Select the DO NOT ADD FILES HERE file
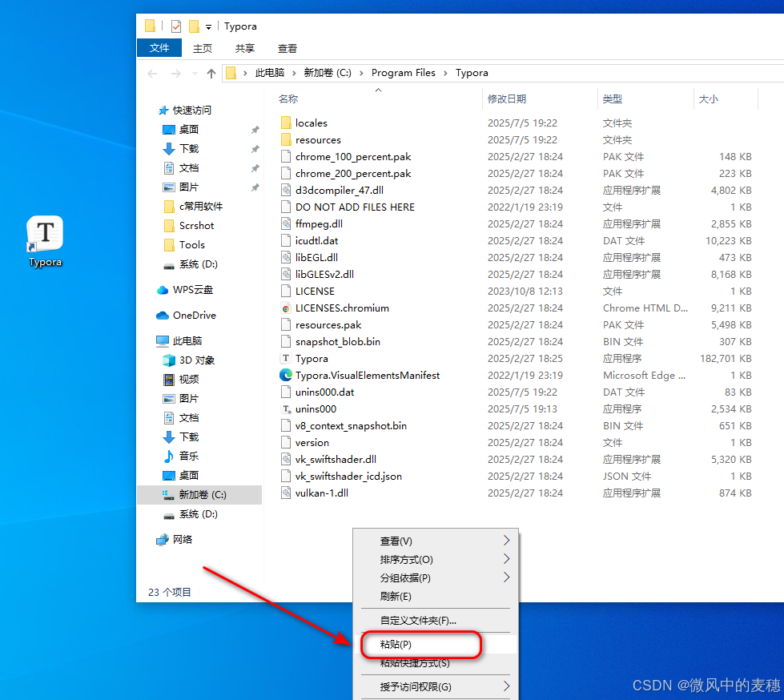This screenshot has height=700, width=784. [x=348, y=207]
